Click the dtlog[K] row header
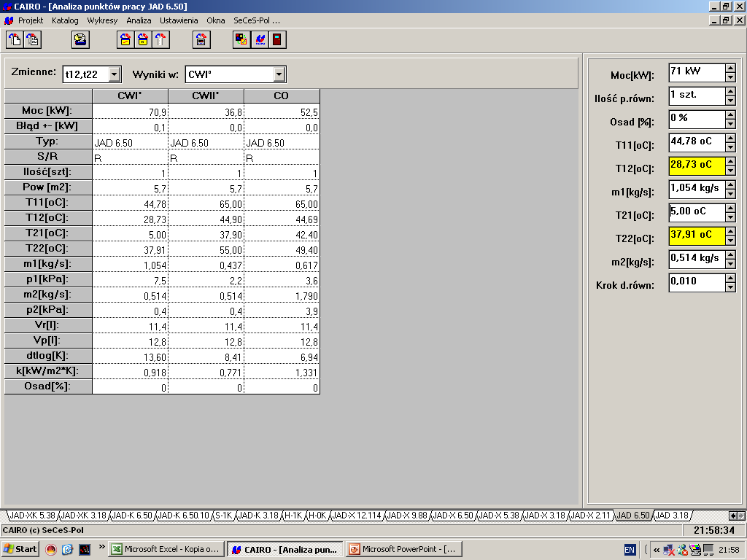This screenshot has height=560, width=747. (48, 356)
